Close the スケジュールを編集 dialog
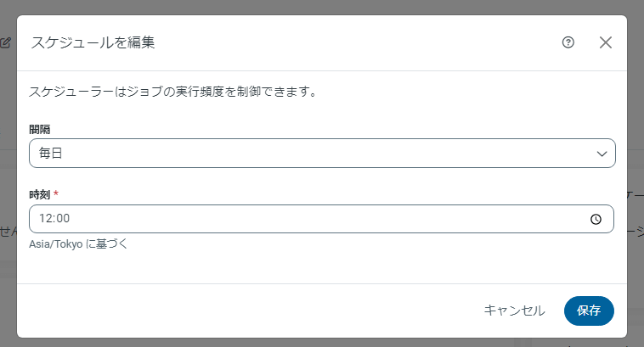The width and height of the screenshot is (644, 347). click(x=606, y=42)
